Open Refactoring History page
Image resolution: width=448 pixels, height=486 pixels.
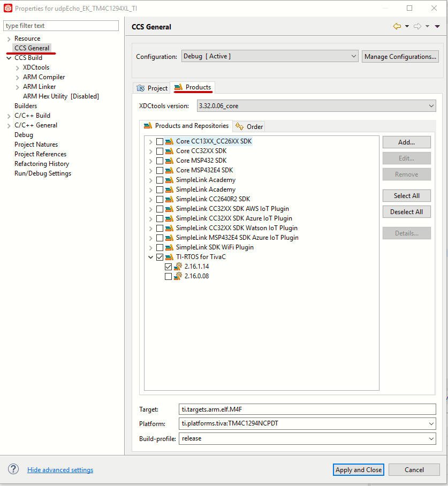tap(42, 164)
